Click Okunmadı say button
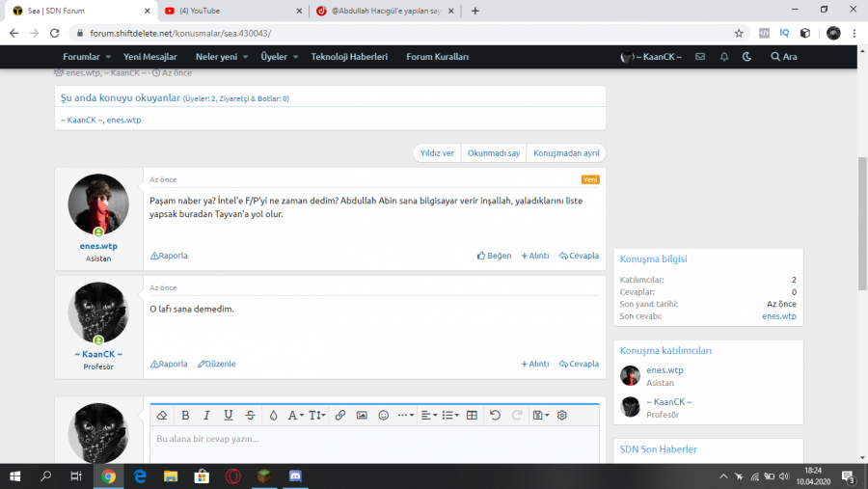 tap(494, 153)
